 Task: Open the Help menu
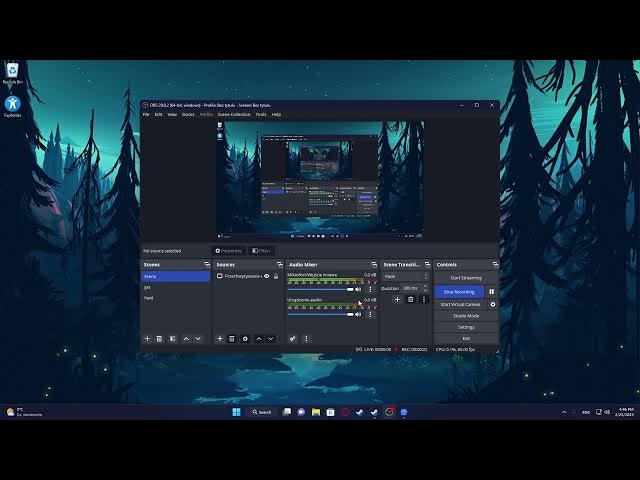pos(276,115)
